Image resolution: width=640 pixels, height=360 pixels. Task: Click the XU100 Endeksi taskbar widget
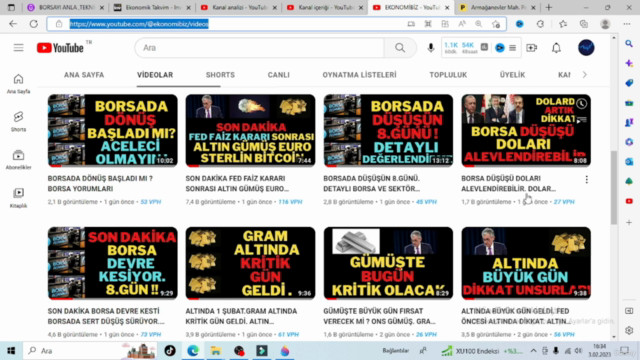coord(482,351)
